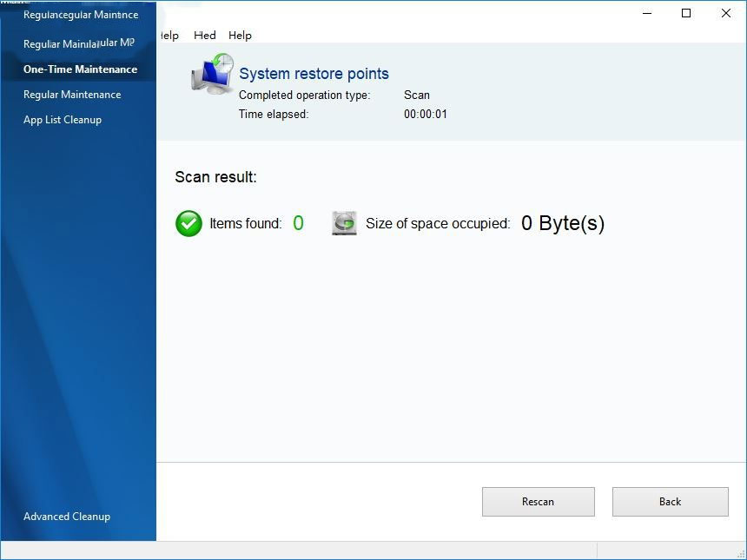Viewport: 747px width, 560px height.
Task: Click the Completed operation type label
Action: 304,96
